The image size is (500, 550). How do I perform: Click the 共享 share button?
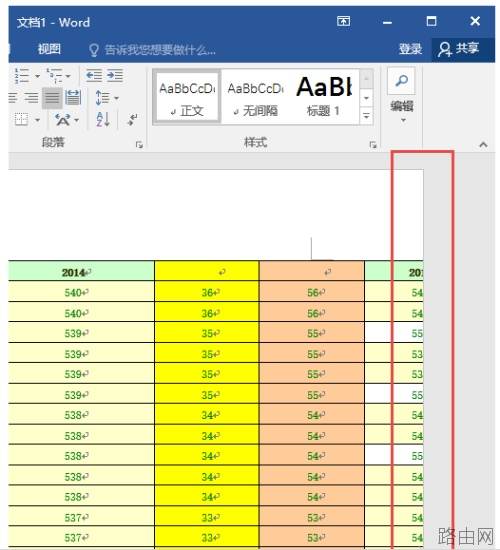459,48
